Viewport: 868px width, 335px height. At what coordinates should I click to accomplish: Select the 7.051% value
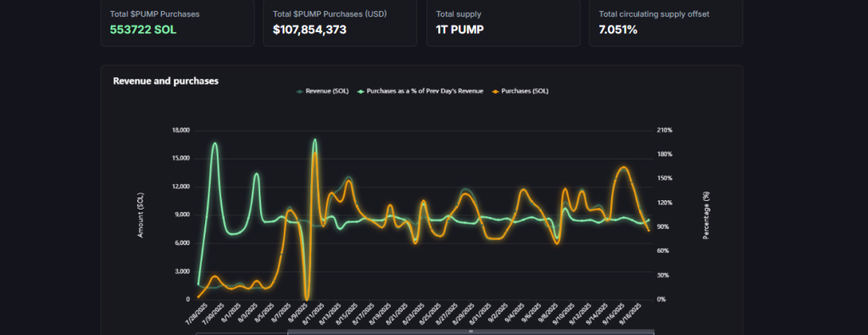pyautogui.click(x=618, y=30)
